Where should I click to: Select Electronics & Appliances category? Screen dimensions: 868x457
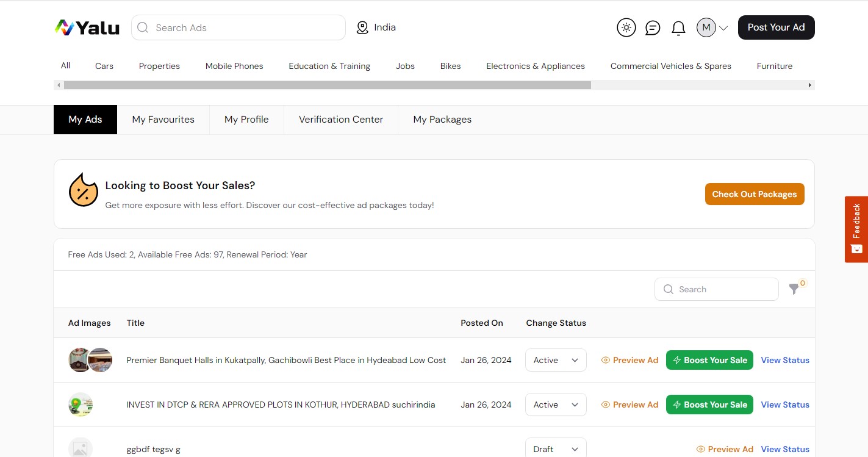pos(536,66)
